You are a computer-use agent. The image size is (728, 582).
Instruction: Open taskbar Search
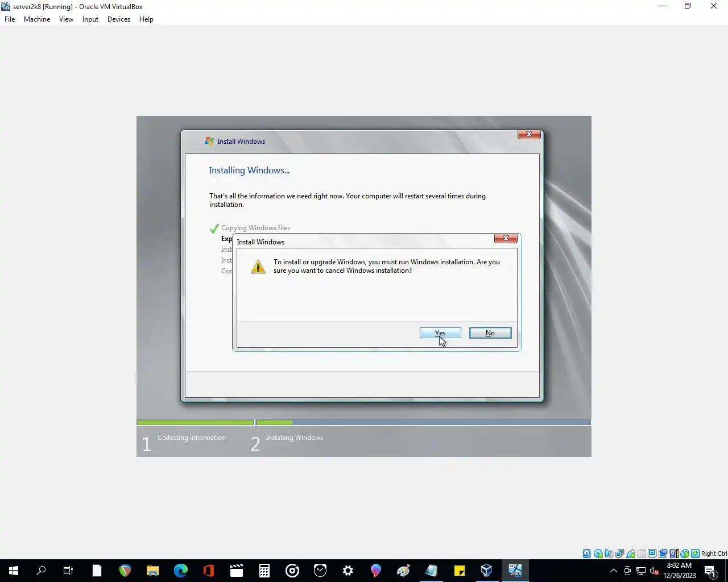pos(41,571)
